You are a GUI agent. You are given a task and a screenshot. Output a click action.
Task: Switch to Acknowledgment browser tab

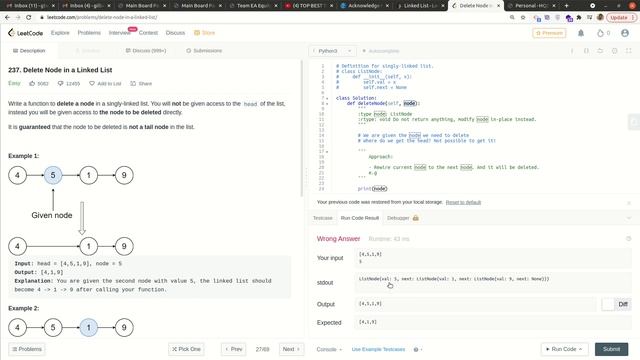(364, 6)
